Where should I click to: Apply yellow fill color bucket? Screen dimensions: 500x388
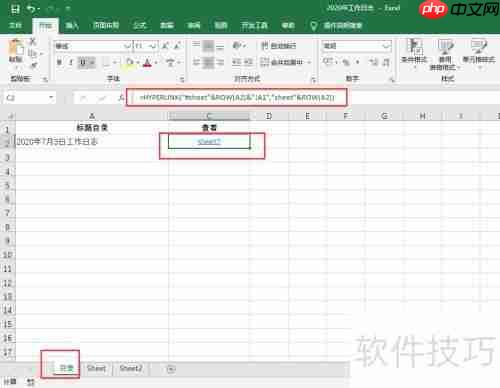coord(129,62)
